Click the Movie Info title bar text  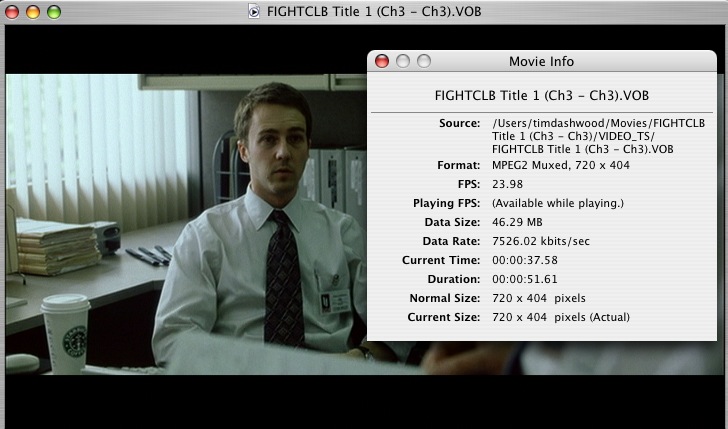[x=541, y=61]
